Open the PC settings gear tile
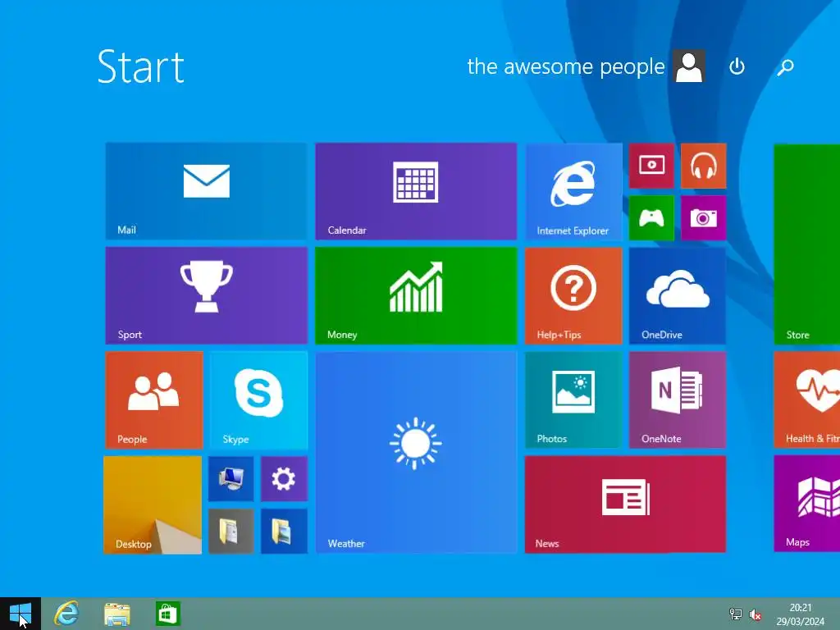This screenshot has height=630, width=840. coord(284,478)
